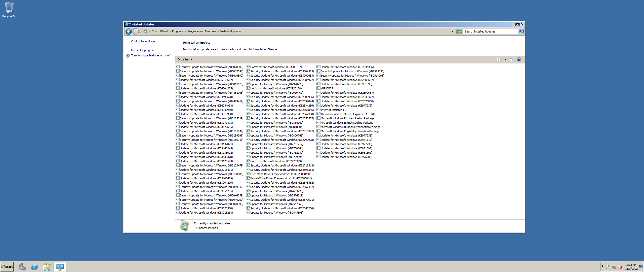Select Security Update KB5017397
Screen dimensions: 644x272
[x=210, y=71]
